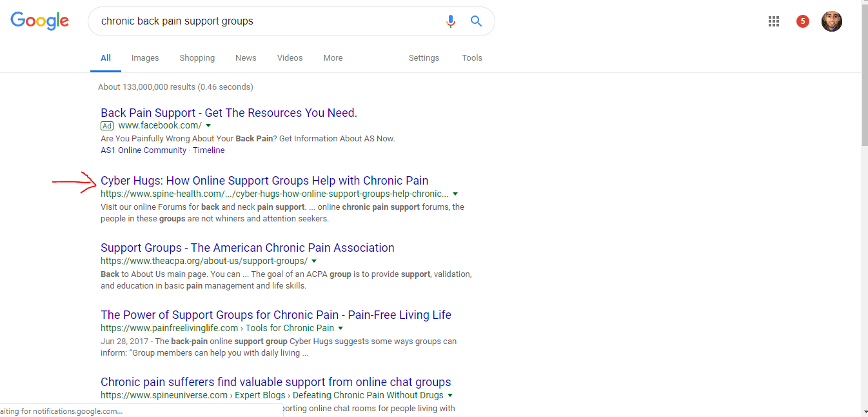Click the Ad label badge
Image resolution: width=868 pixels, height=417 pixels.
[x=107, y=126]
